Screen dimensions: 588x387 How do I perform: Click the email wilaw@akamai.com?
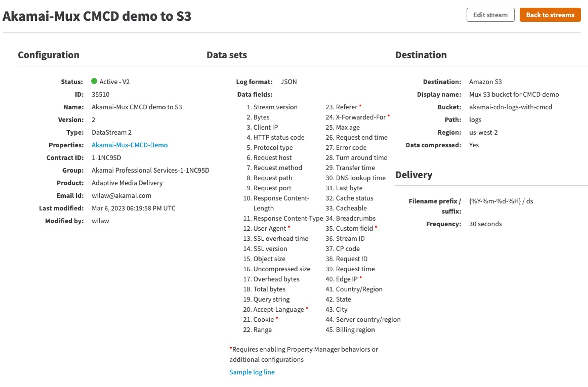(x=121, y=196)
